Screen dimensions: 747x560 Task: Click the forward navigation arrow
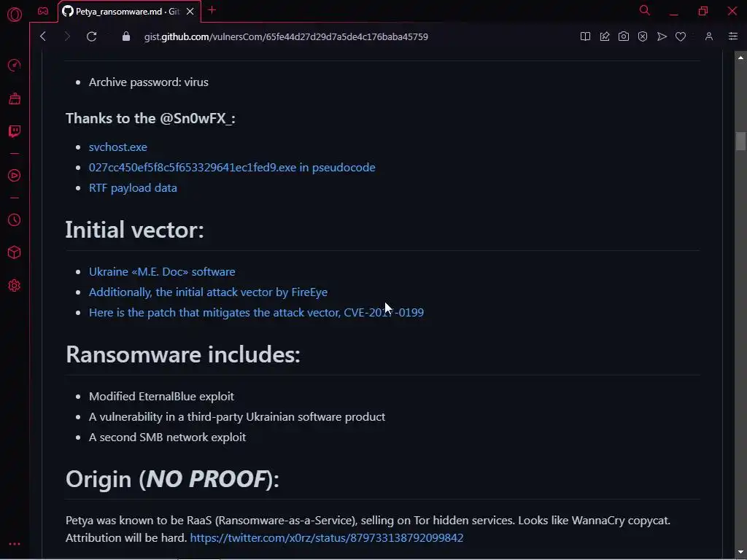[x=67, y=36]
